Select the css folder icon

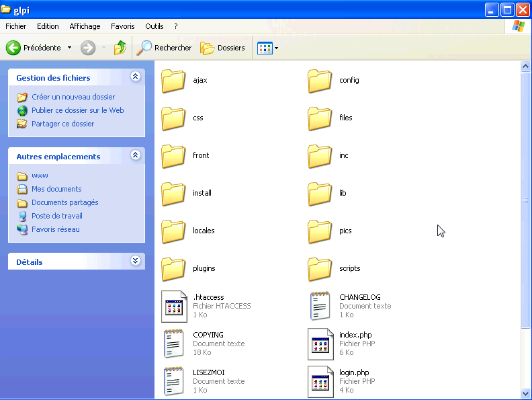(x=173, y=118)
